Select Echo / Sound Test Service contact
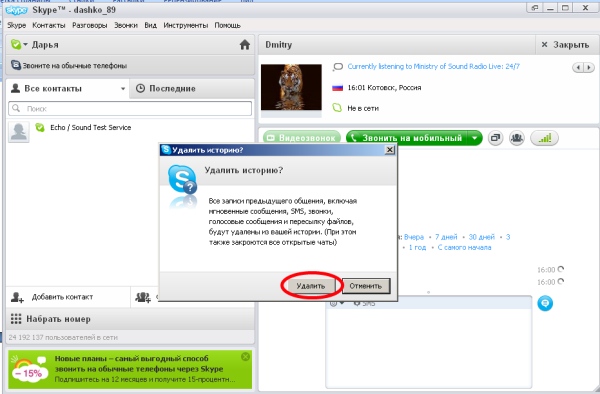Image resolution: width=600 pixels, height=394 pixels. pyautogui.click(x=130, y=131)
